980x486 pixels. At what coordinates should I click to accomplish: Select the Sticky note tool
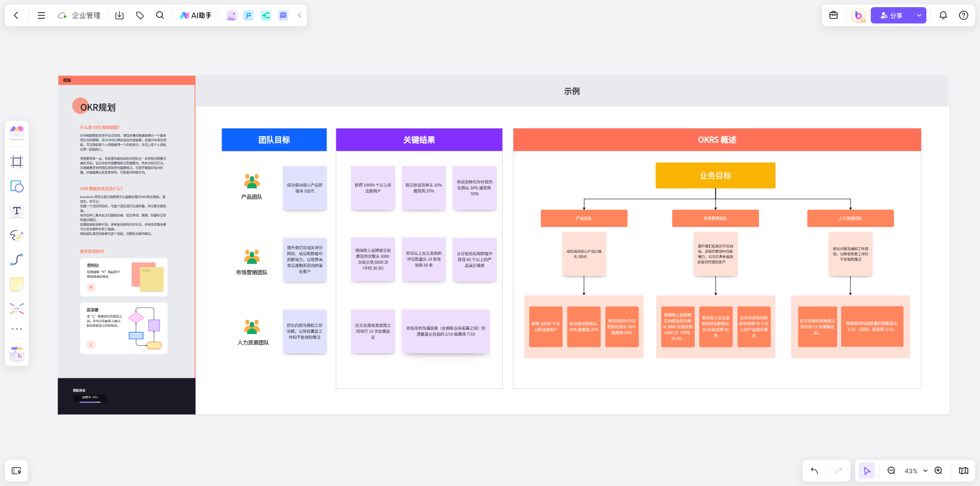tap(17, 284)
